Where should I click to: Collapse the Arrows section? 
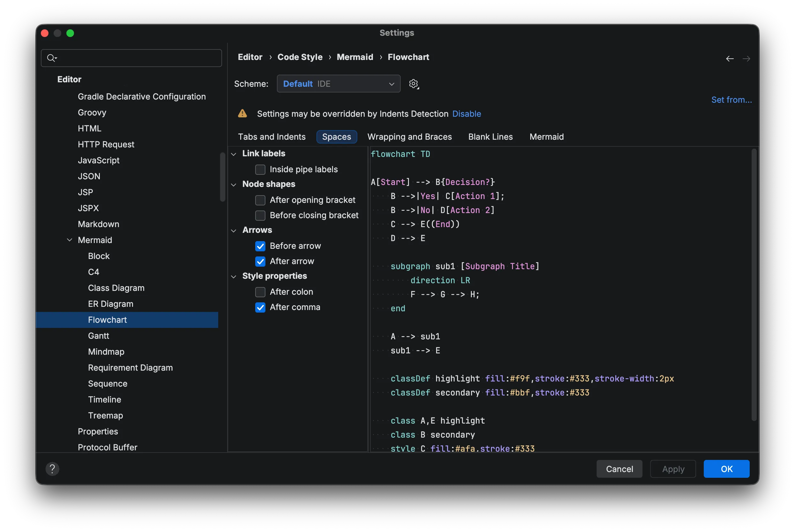tap(234, 230)
